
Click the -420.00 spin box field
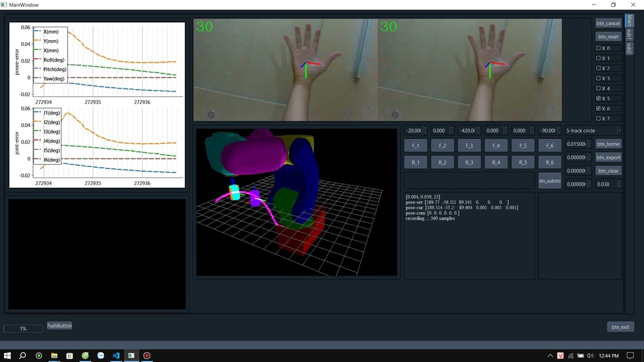click(469, 131)
